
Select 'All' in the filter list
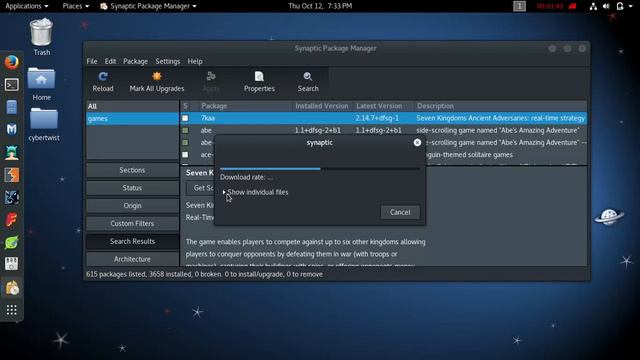[133, 106]
